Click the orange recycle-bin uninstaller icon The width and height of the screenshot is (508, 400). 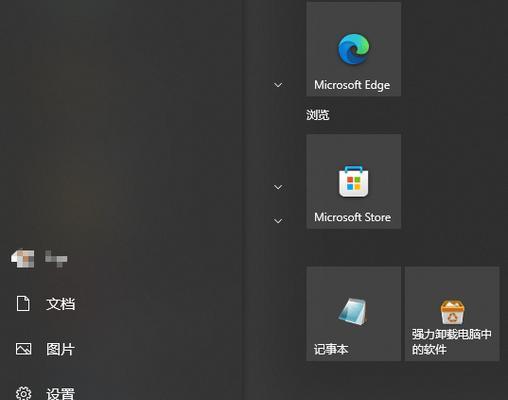coord(452,312)
